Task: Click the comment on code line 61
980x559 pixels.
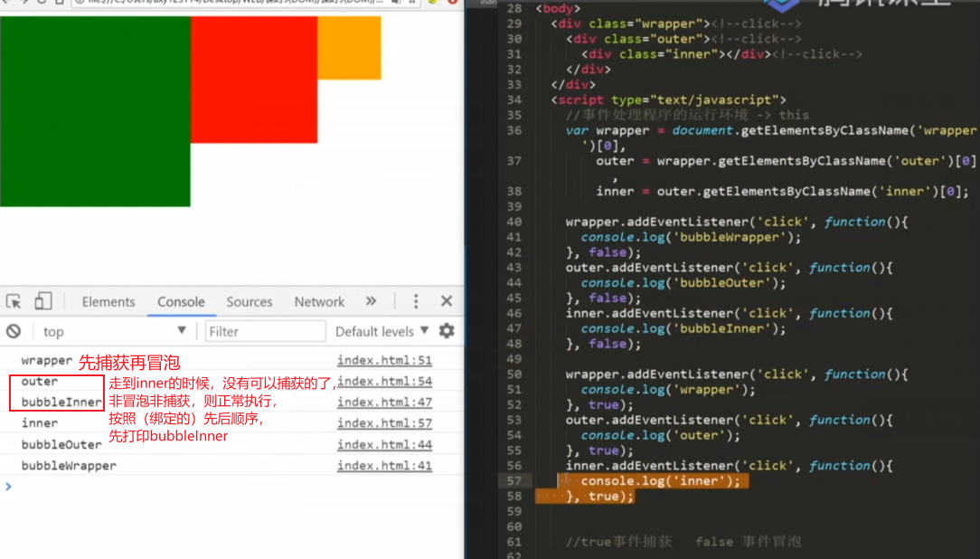Action: pyautogui.click(x=683, y=542)
